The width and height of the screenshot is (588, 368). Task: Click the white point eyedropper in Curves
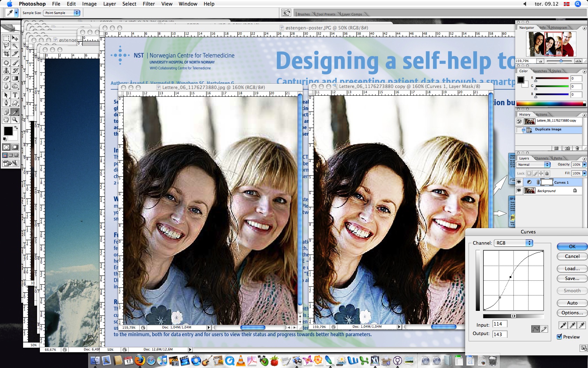click(x=582, y=325)
